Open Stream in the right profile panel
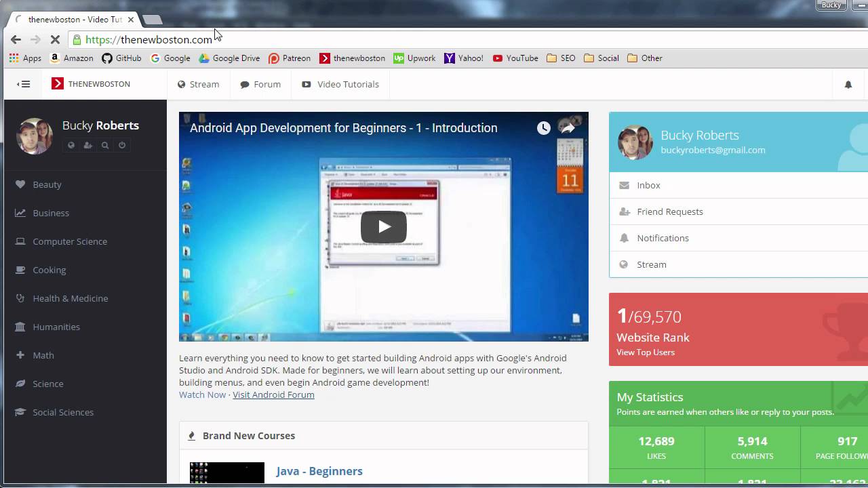This screenshot has height=488, width=868. point(738,264)
